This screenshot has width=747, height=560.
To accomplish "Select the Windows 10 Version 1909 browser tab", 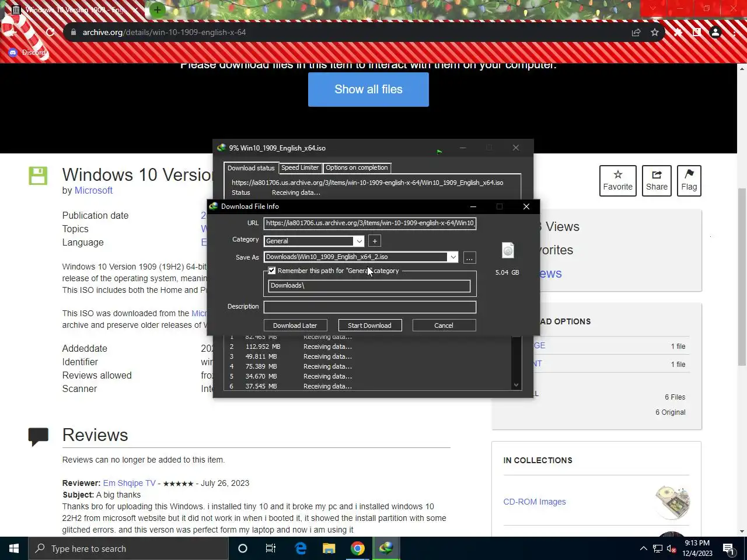I will (x=76, y=10).
